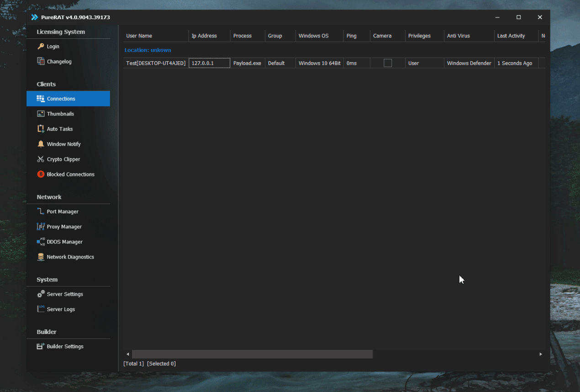Viewport: 580px width, 392px height.
Task: Click the User privileges cell
Action: (424, 63)
